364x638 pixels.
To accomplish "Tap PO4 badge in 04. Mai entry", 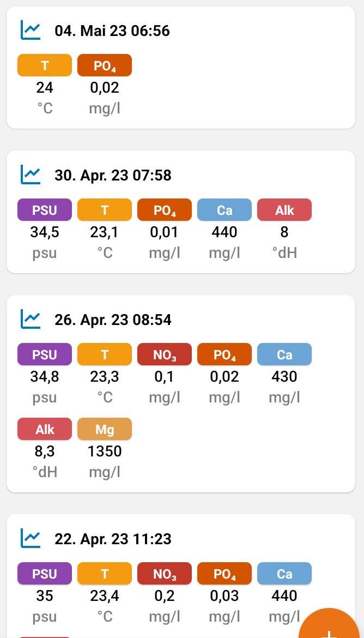I will point(105,65).
